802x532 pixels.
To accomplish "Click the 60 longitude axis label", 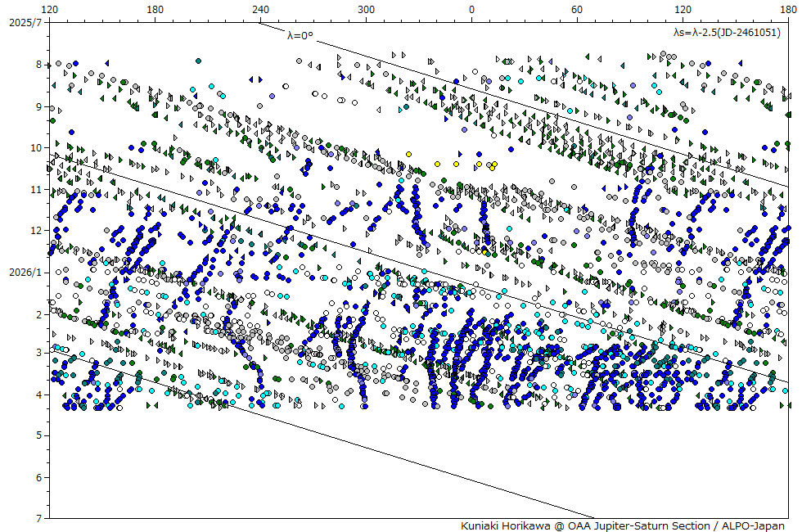I will click(x=577, y=9).
